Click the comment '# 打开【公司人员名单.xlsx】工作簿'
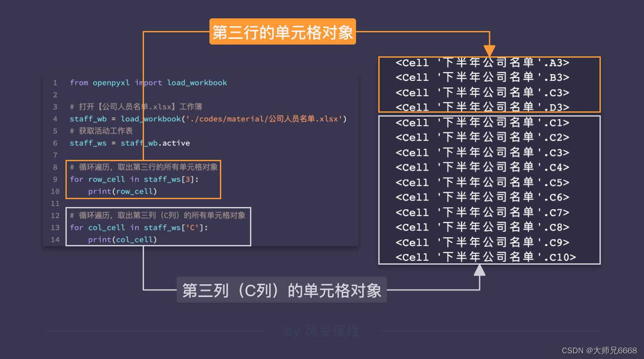 pyautogui.click(x=136, y=107)
